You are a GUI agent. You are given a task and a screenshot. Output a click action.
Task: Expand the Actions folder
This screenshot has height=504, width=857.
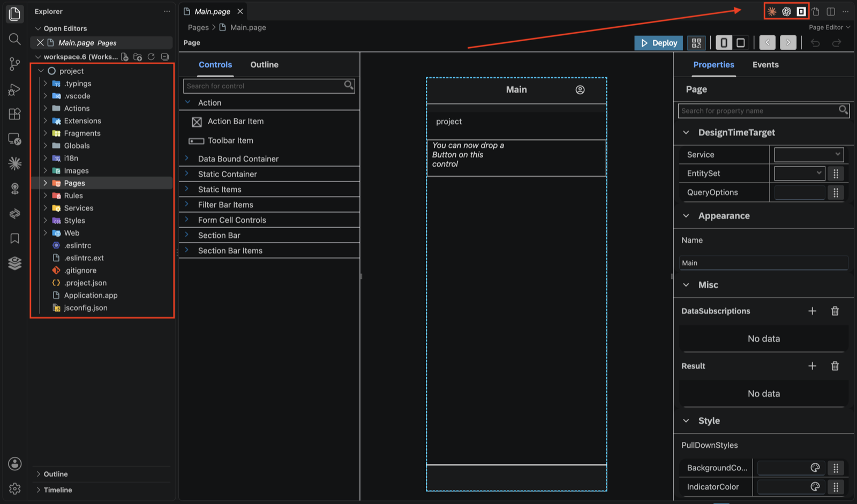click(46, 108)
